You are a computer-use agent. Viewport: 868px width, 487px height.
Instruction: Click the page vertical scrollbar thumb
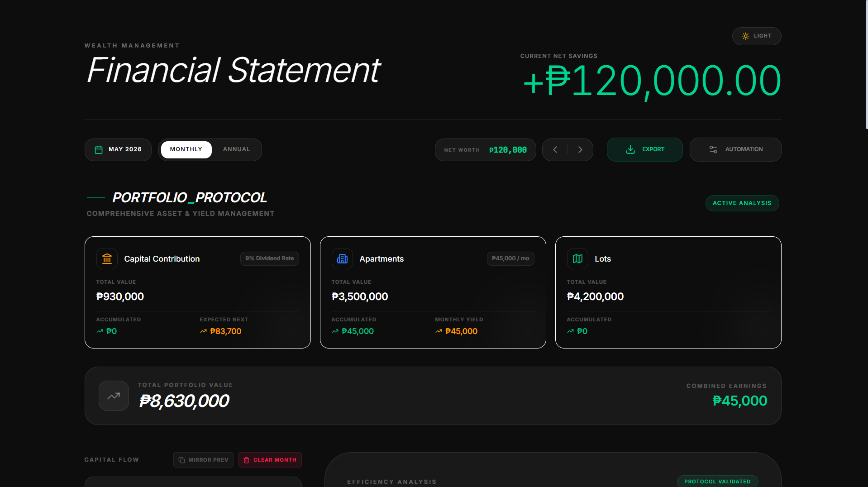coord(866,64)
